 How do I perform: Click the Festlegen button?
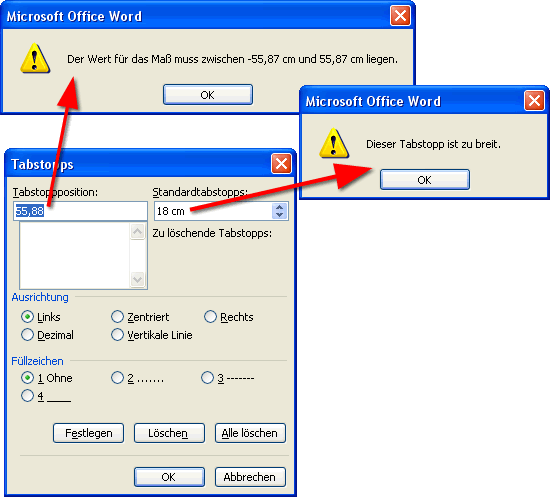88,433
